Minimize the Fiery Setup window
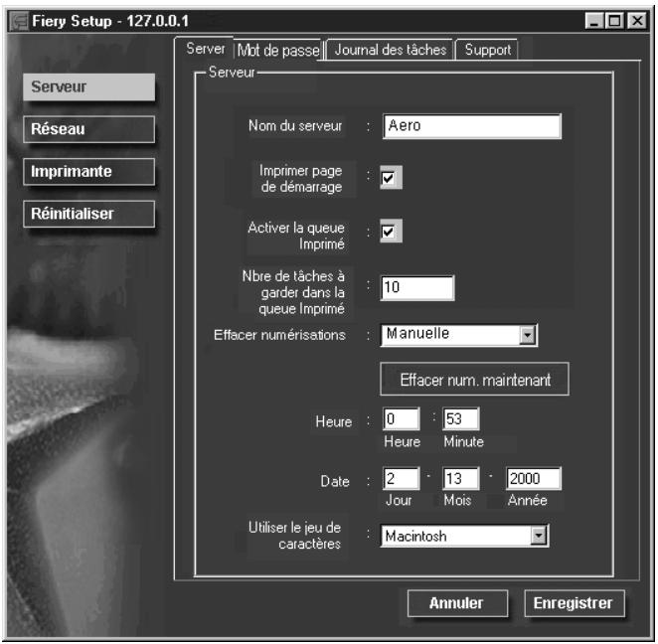 (593, 21)
